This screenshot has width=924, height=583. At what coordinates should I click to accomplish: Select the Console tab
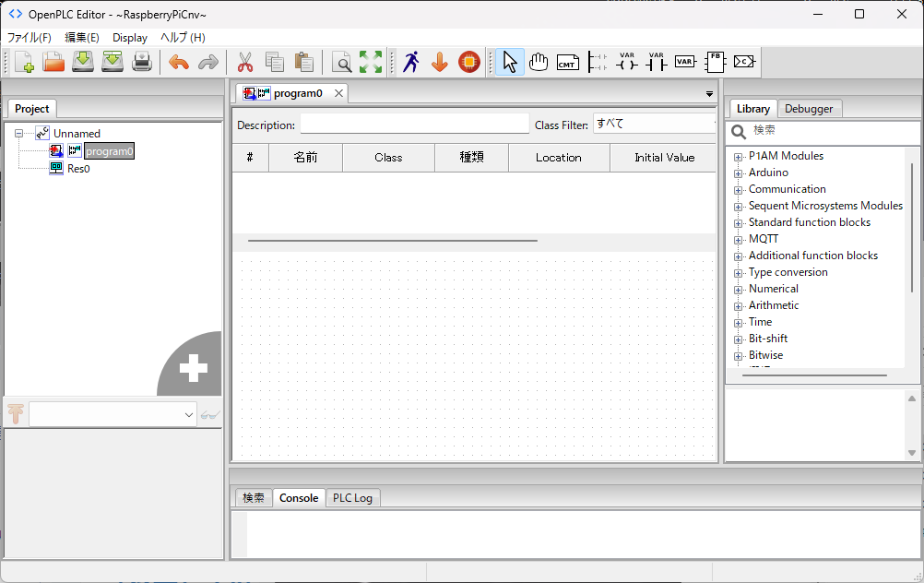tap(299, 498)
